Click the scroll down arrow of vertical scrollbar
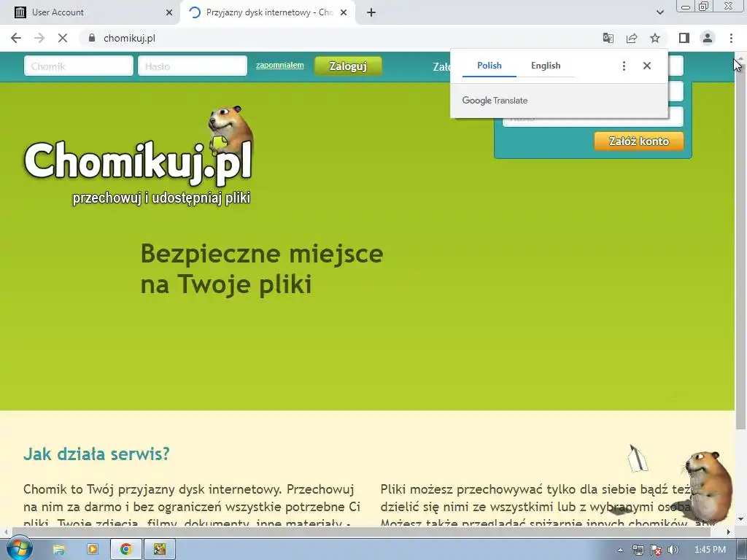Viewport: 747px width, 560px height. click(740, 518)
